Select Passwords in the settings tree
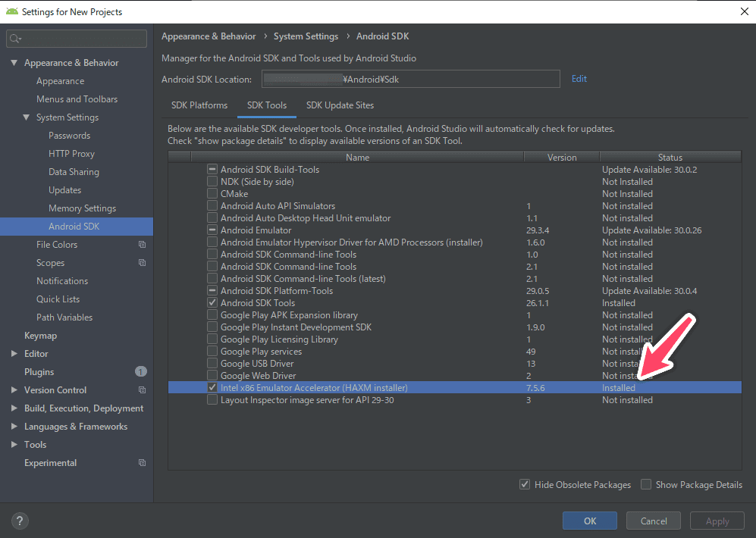Viewport: 756px width, 538px height. click(x=70, y=136)
